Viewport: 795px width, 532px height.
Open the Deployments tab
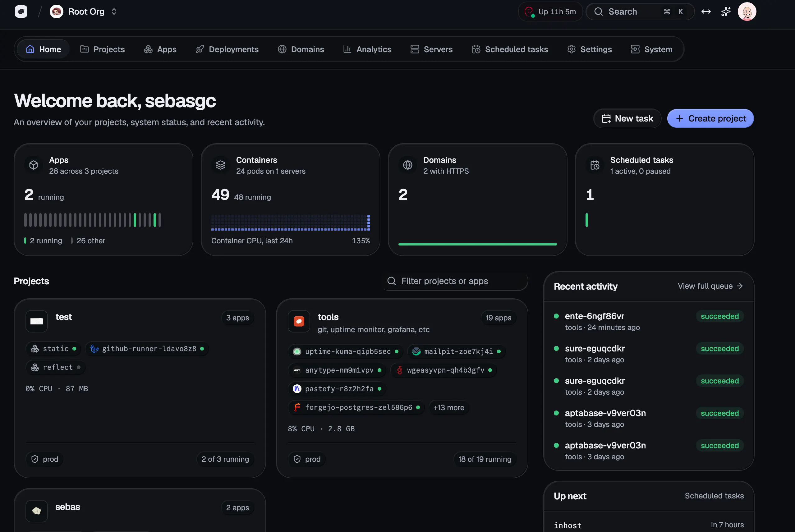(x=227, y=49)
